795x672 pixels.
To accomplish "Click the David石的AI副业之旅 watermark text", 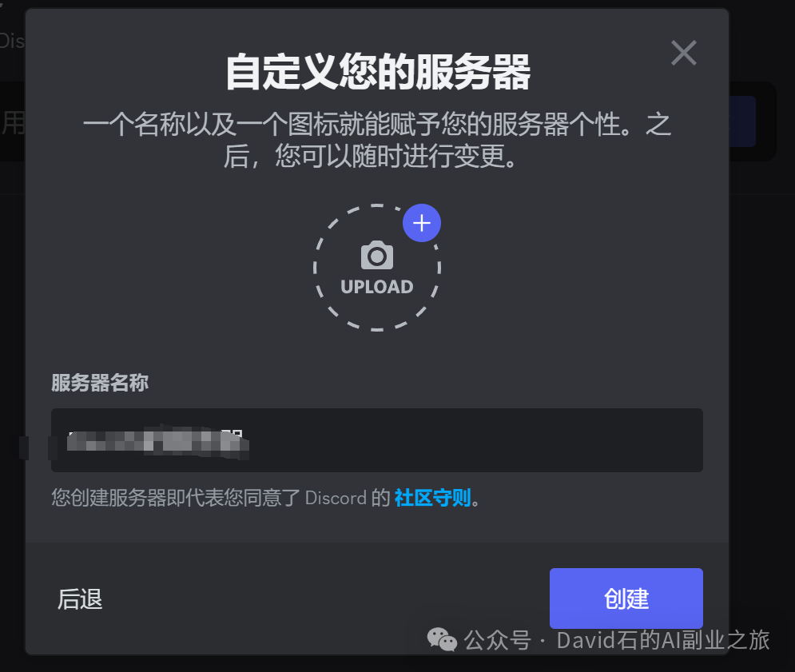I will click(x=663, y=640).
